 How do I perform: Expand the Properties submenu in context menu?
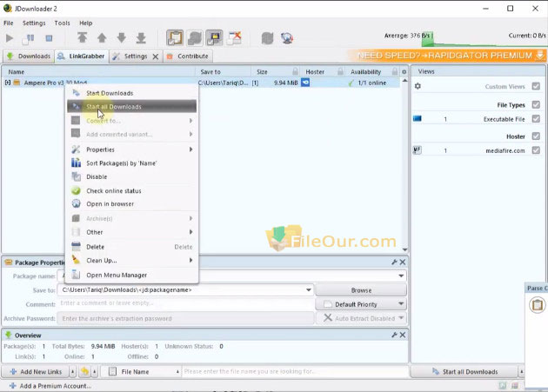tap(190, 149)
